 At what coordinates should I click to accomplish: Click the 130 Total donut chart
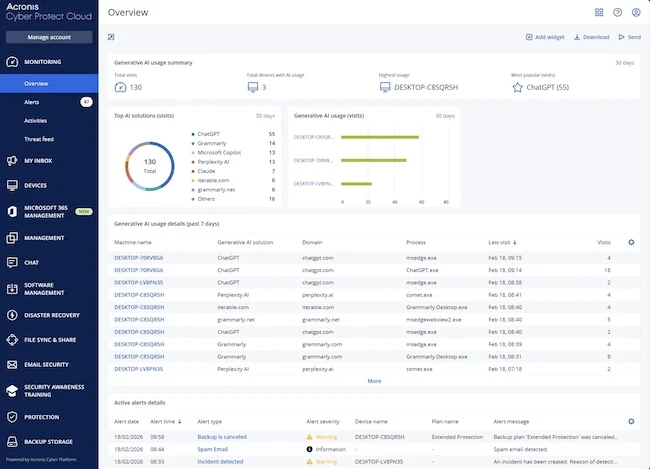click(150, 166)
